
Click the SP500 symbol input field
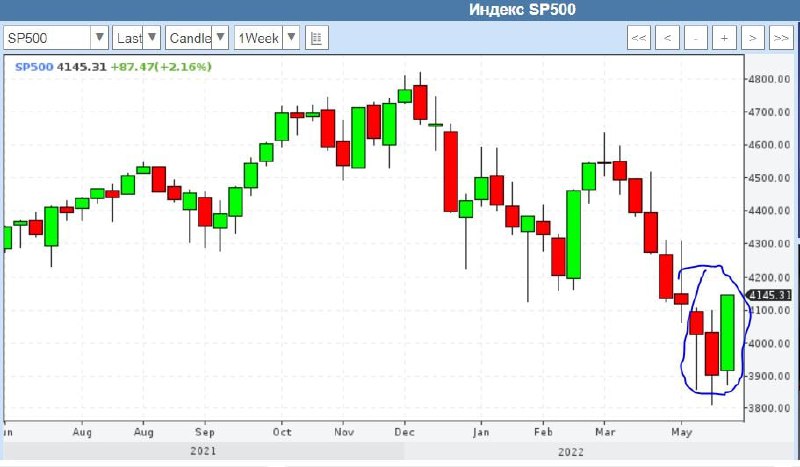(47, 38)
